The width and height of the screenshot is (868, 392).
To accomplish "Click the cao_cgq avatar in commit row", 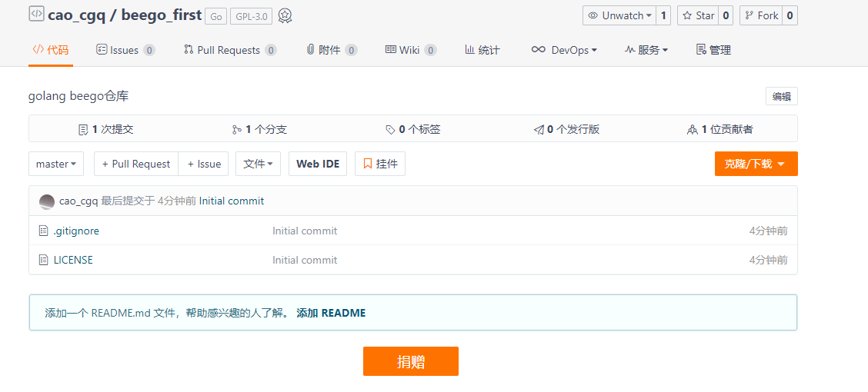I will pyautogui.click(x=47, y=201).
